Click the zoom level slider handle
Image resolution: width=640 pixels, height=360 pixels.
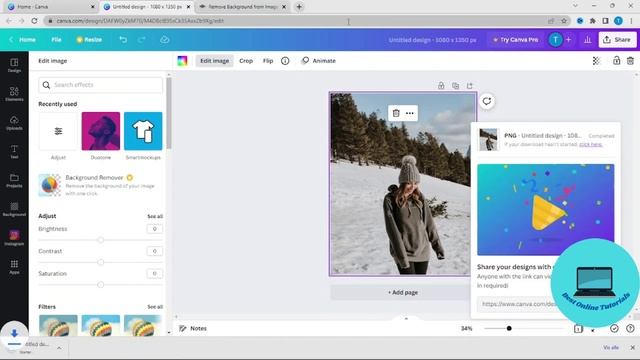(x=509, y=329)
